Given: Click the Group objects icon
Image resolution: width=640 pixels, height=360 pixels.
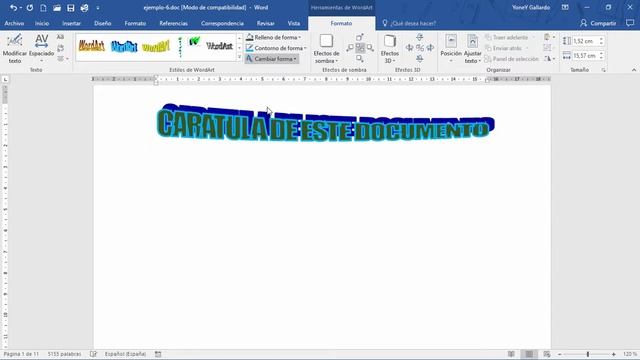Looking at the screenshot, I should click(x=548, y=48).
